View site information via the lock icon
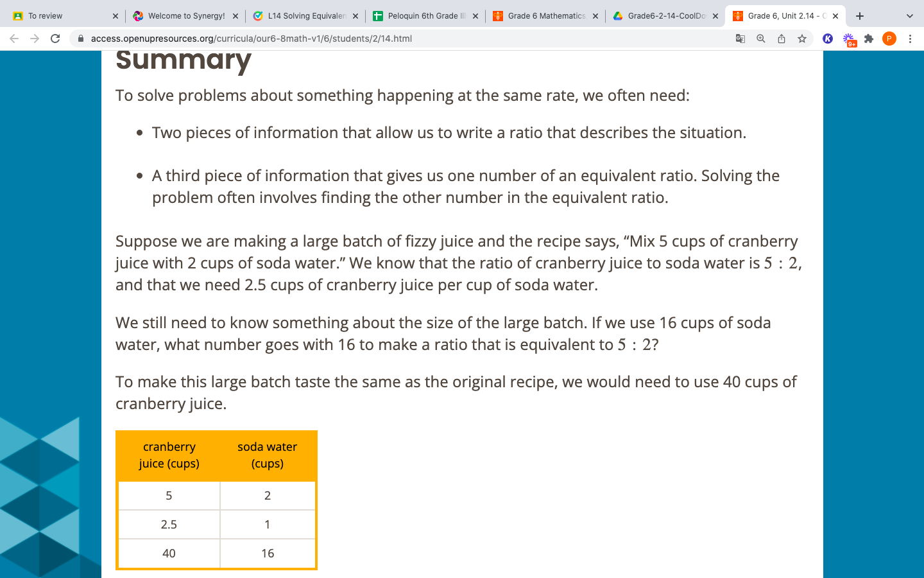924x578 pixels. click(x=81, y=39)
